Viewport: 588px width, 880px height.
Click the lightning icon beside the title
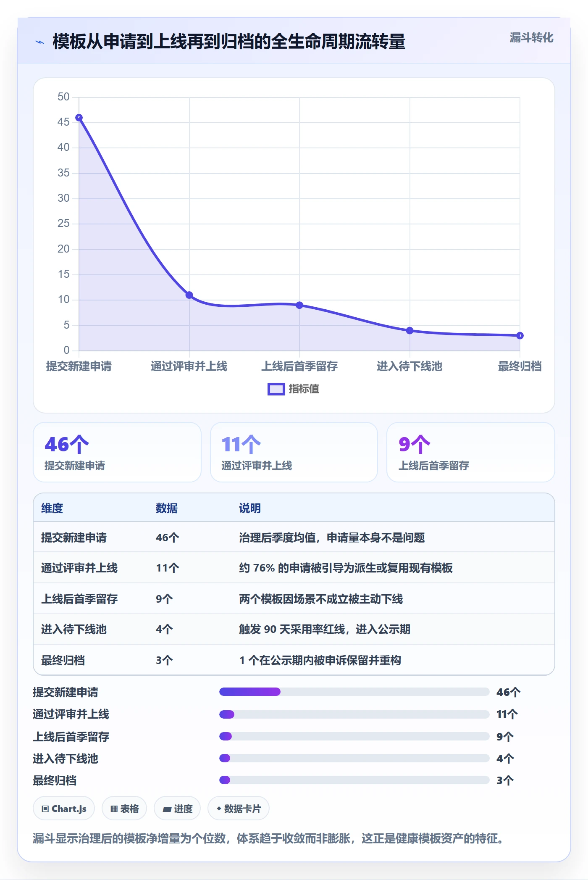tap(40, 42)
